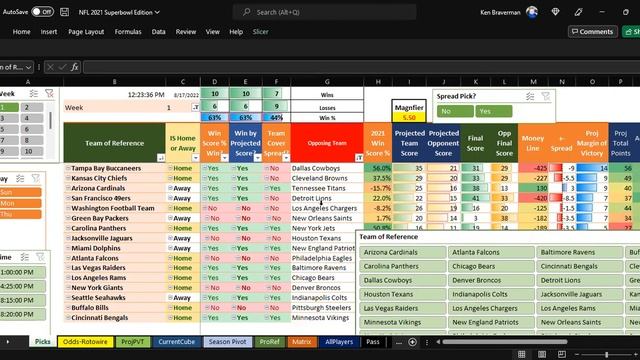The image size is (640, 360).
Task: Click the yellow Magnifier value 5.50
Action: [x=409, y=118]
